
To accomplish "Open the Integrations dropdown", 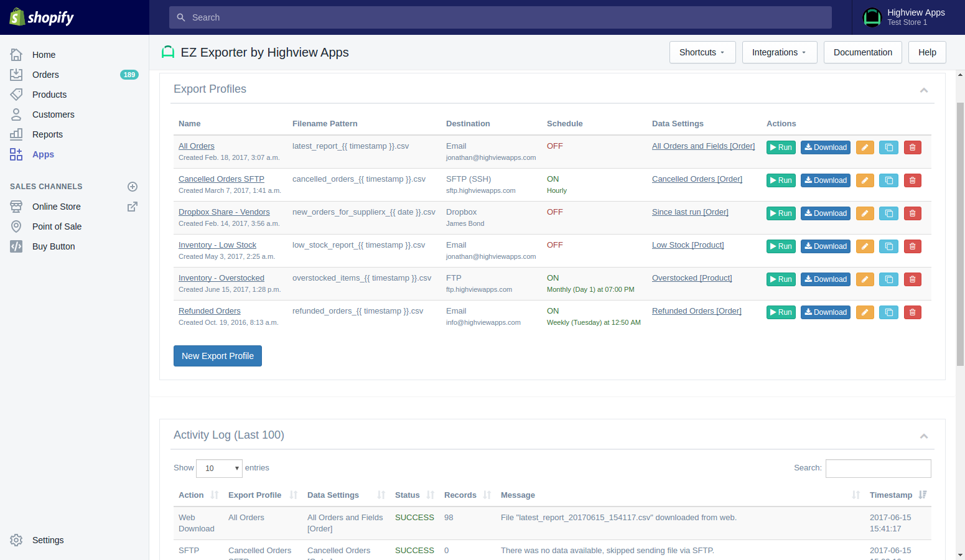I will 780,52.
